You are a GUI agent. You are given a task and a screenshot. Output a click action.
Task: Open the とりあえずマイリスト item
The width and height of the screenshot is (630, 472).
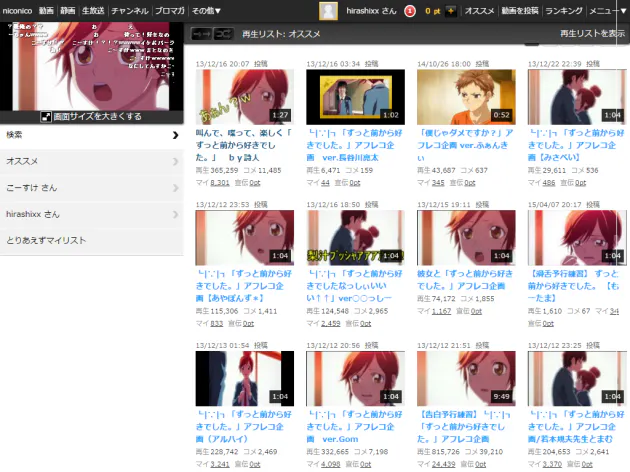tap(47, 241)
